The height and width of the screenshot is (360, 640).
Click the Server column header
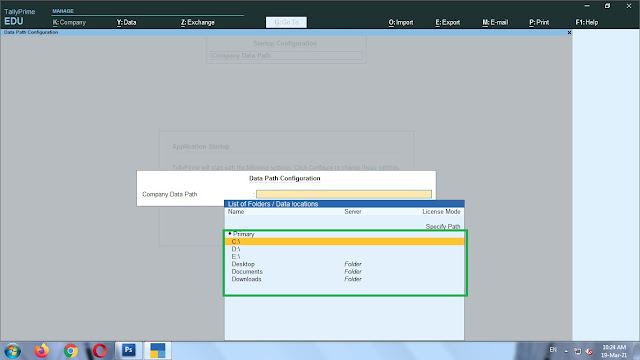click(353, 212)
